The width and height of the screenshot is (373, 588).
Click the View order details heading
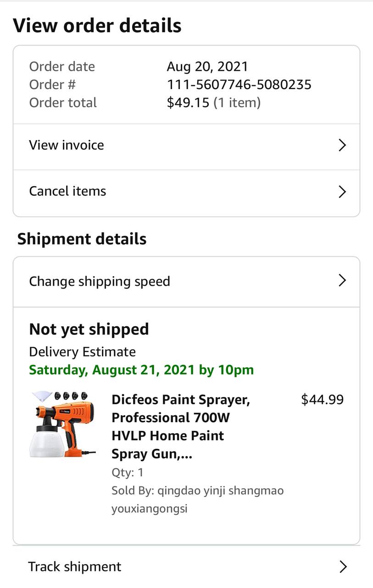pyautogui.click(x=97, y=26)
